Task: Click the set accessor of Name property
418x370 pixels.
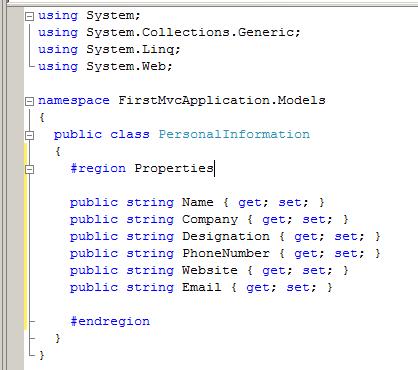Action: click(x=290, y=202)
